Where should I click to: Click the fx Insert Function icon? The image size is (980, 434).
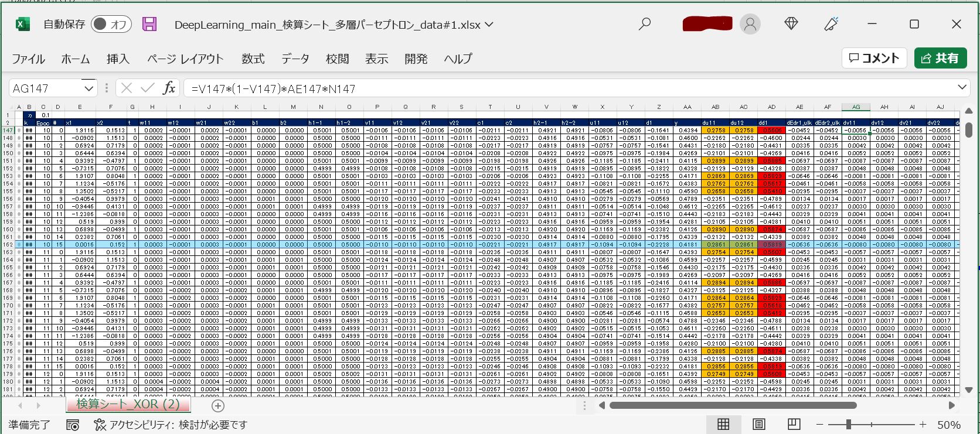169,88
